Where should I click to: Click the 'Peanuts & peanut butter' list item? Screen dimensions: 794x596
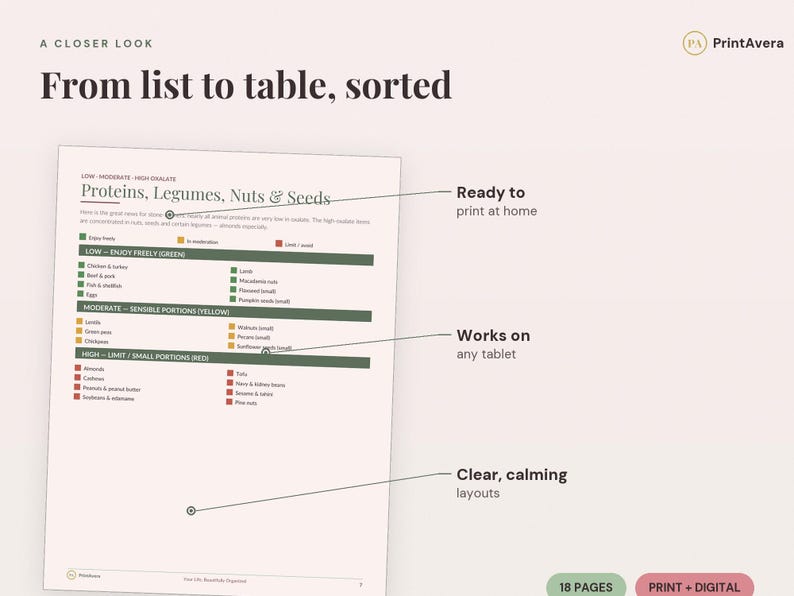point(107,388)
